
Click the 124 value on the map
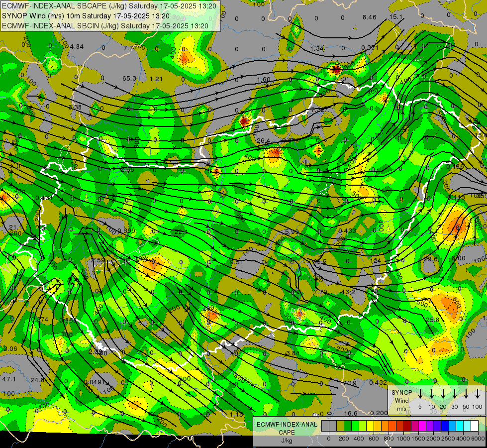pyautogui.click(x=376, y=260)
